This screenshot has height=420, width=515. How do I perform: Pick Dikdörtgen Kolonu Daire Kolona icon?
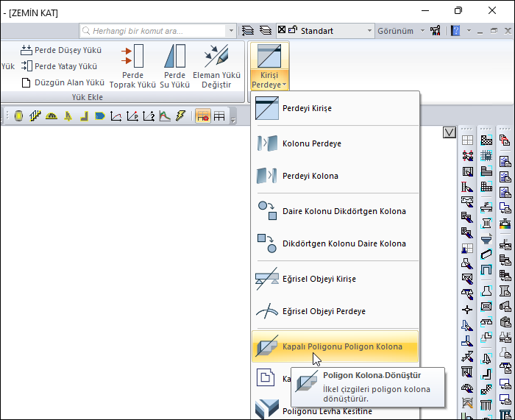(266, 243)
